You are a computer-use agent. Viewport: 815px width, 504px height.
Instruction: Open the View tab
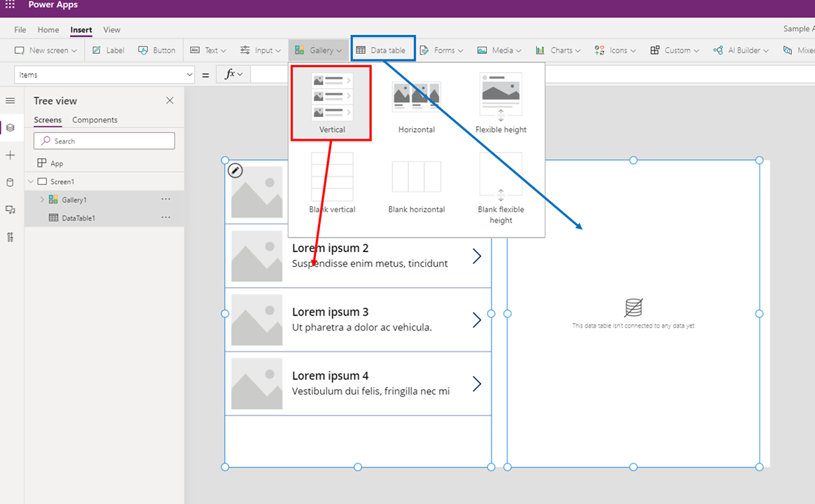coord(112,29)
